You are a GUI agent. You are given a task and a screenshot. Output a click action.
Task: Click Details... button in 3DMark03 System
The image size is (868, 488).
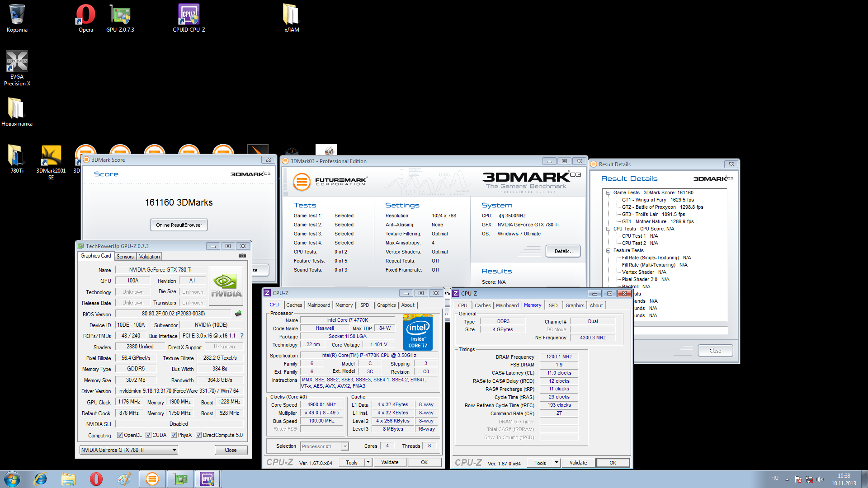coord(564,251)
